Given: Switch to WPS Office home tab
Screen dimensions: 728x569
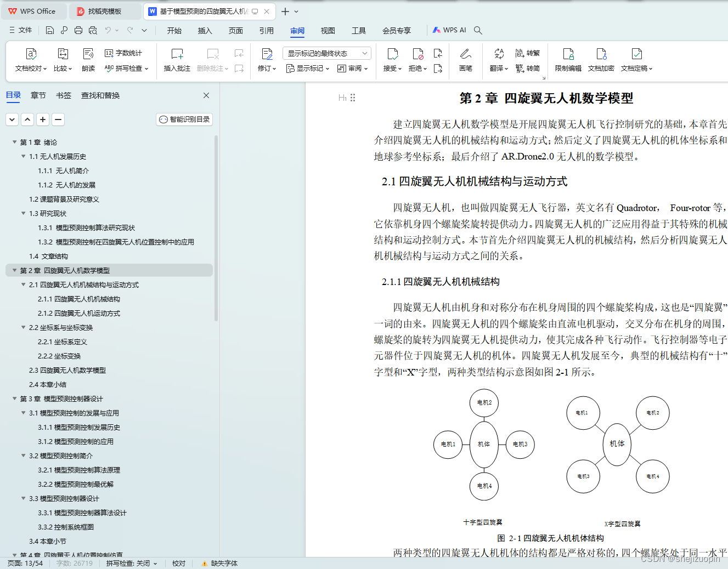Looking at the screenshot, I should pos(34,11).
